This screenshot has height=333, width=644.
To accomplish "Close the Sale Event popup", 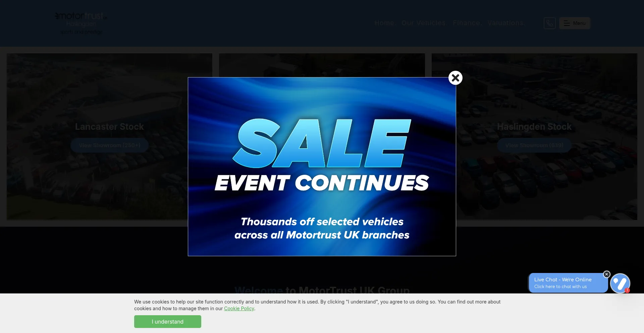I will pos(455,78).
